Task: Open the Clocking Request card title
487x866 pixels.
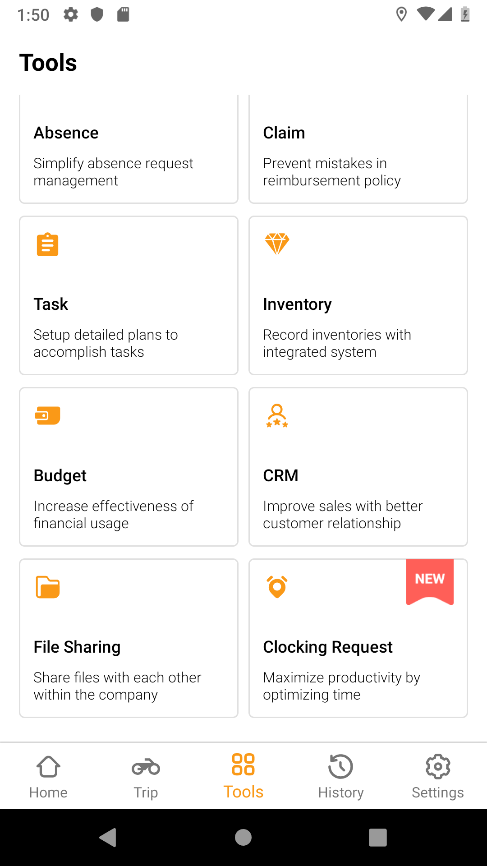Action: (x=327, y=647)
